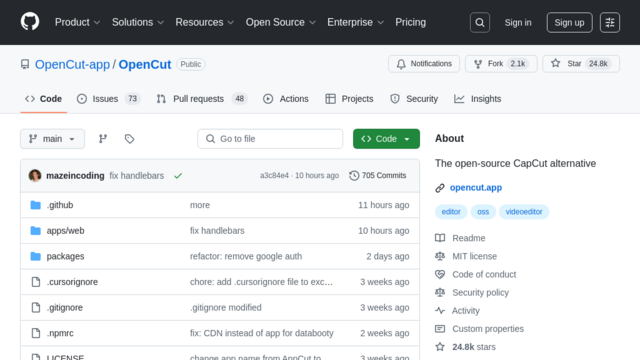View branches via the branch icon
The height and width of the screenshot is (360, 640).
point(103,139)
